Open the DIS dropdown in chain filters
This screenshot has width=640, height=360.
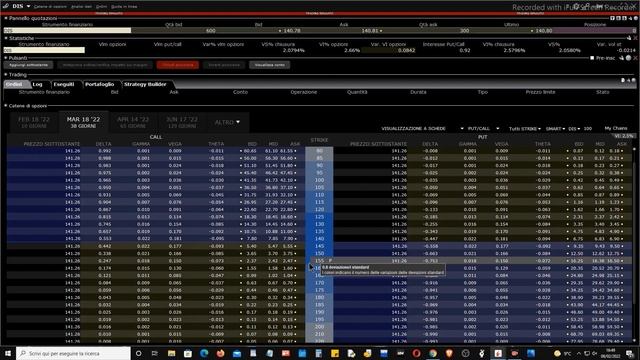pos(574,129)
